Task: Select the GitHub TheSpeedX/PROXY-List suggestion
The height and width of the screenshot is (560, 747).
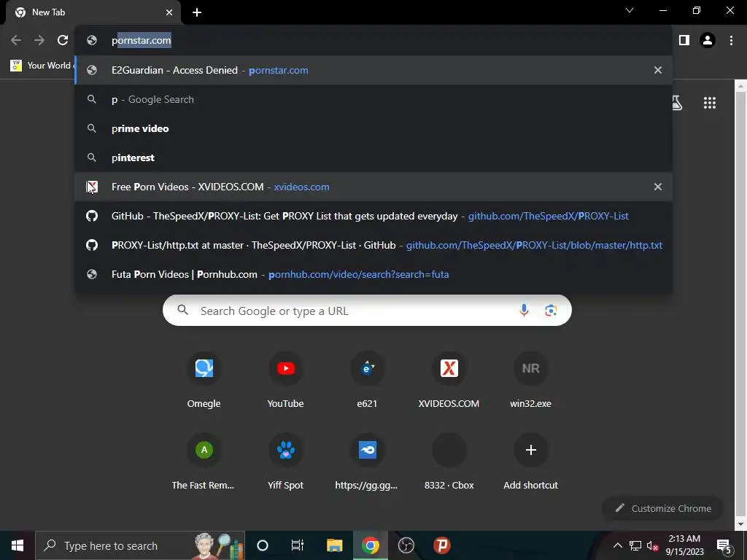Action: (373, 216)
